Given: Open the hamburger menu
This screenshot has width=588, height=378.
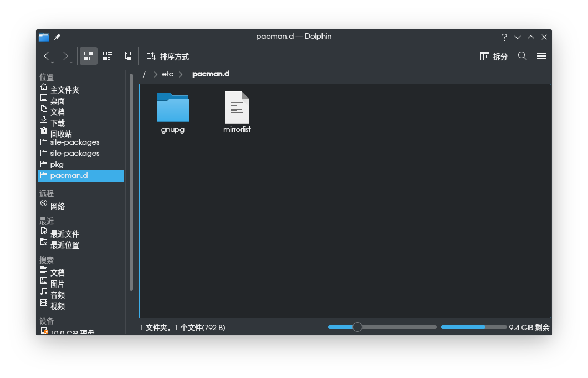Looking at the screenshot, I should (x=541, y=56).
